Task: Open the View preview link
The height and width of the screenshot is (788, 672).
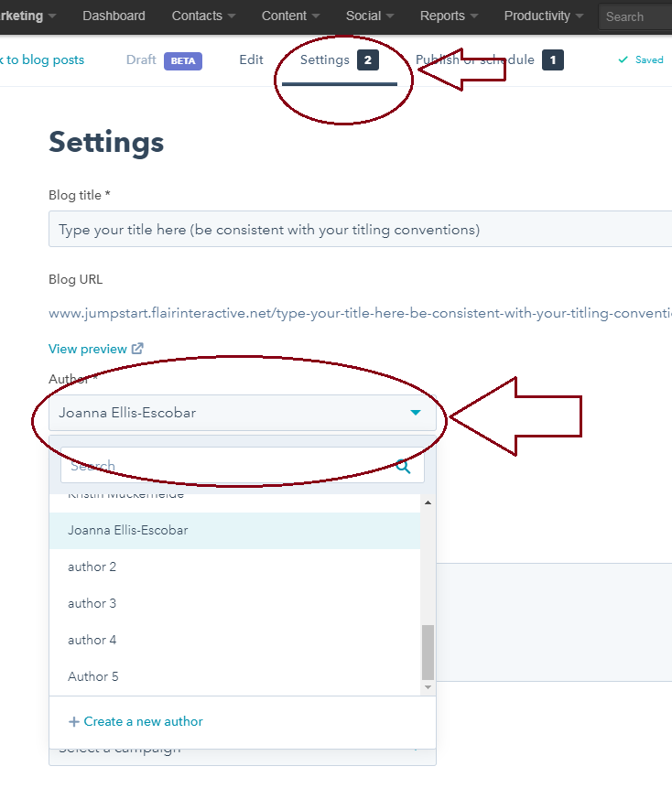Action: point(88,349)
